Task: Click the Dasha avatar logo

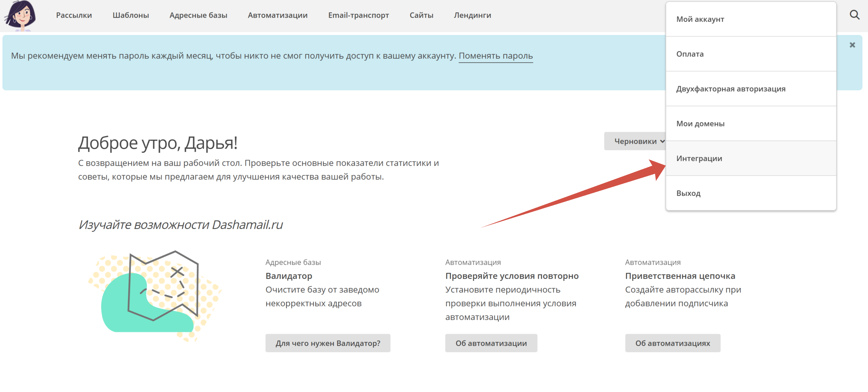Action: tap(21, 15)
